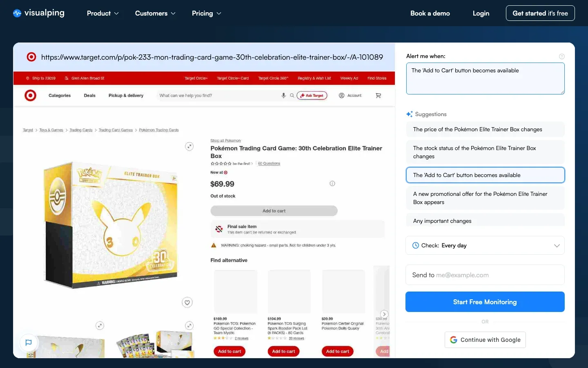Click the Target logo in site header
The image size is (588, 368).
tap(30, 96)
